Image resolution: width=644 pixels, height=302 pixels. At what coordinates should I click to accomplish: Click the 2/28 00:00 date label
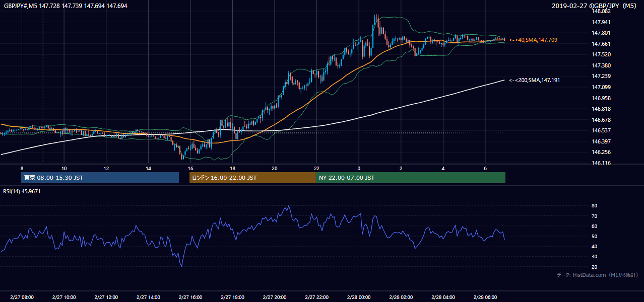click(x=359, y=297)
